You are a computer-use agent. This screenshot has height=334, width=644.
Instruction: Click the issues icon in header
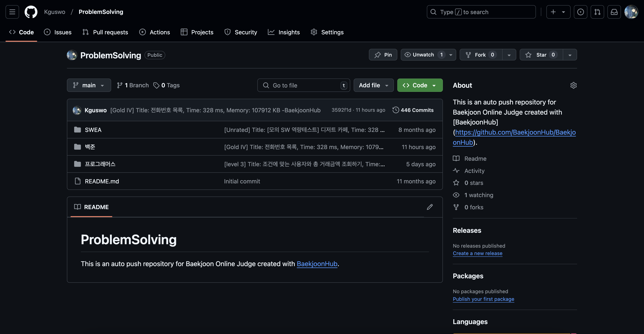[581, 12]
